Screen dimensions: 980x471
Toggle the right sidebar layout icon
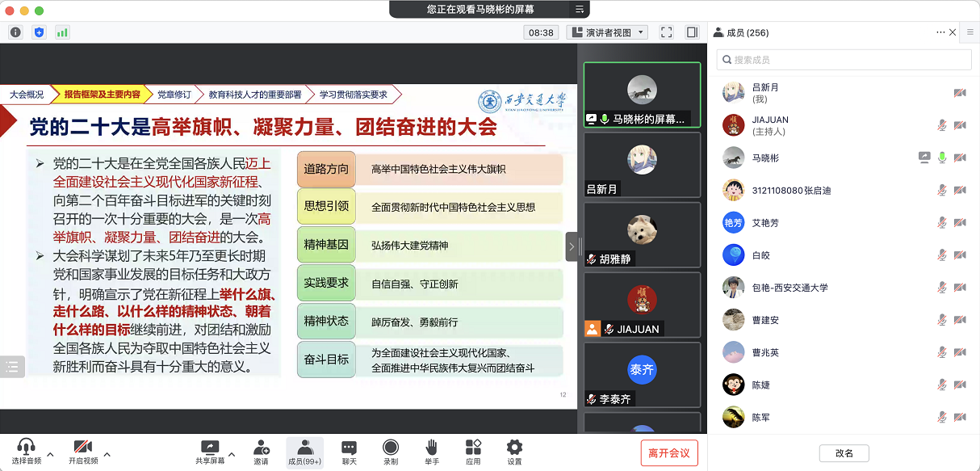pyautogui.click(x=692, y=32)
